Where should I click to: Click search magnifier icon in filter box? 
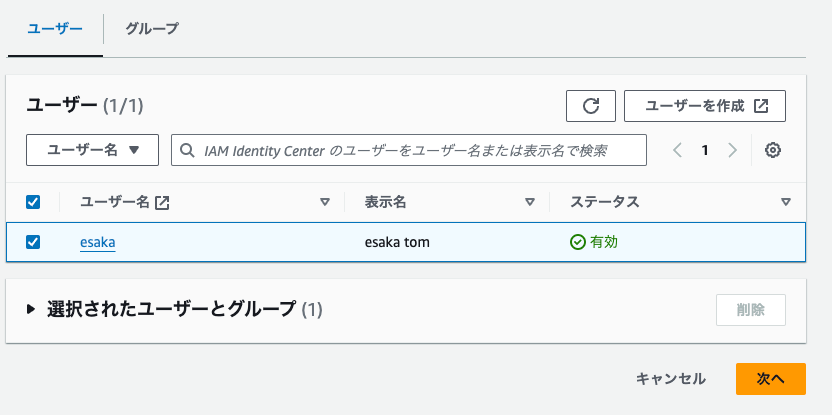[x=188, y=150]
